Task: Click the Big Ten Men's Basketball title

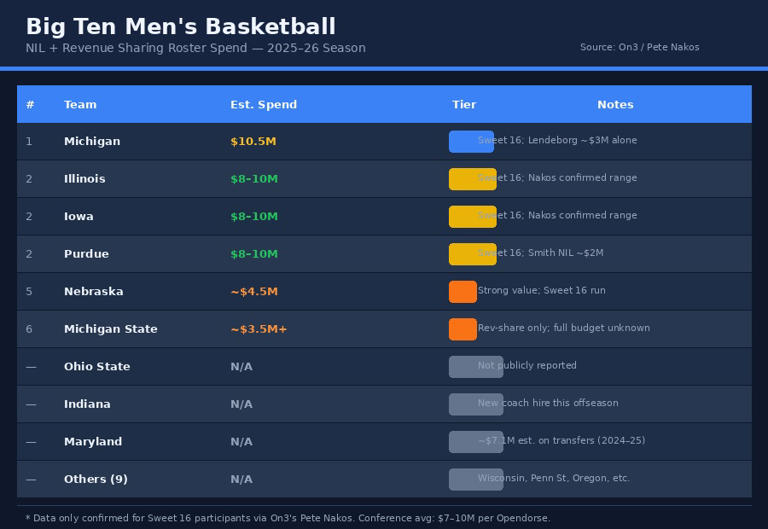Action: [180, 28]
